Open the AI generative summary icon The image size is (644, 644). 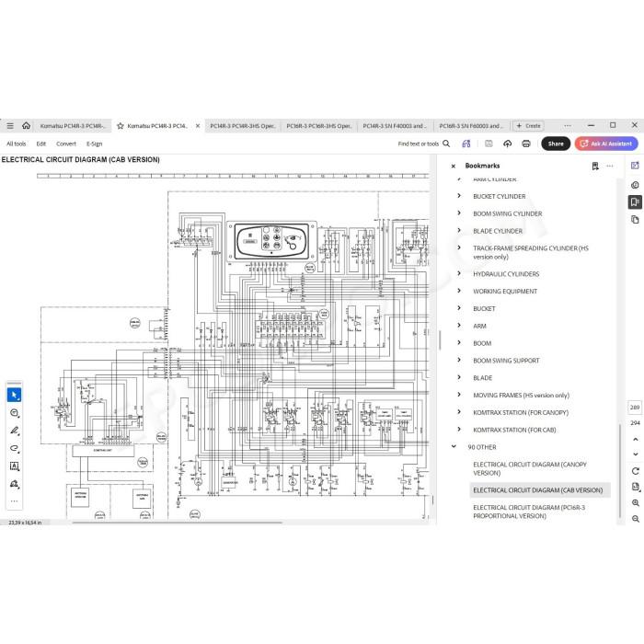pos(466,144)
